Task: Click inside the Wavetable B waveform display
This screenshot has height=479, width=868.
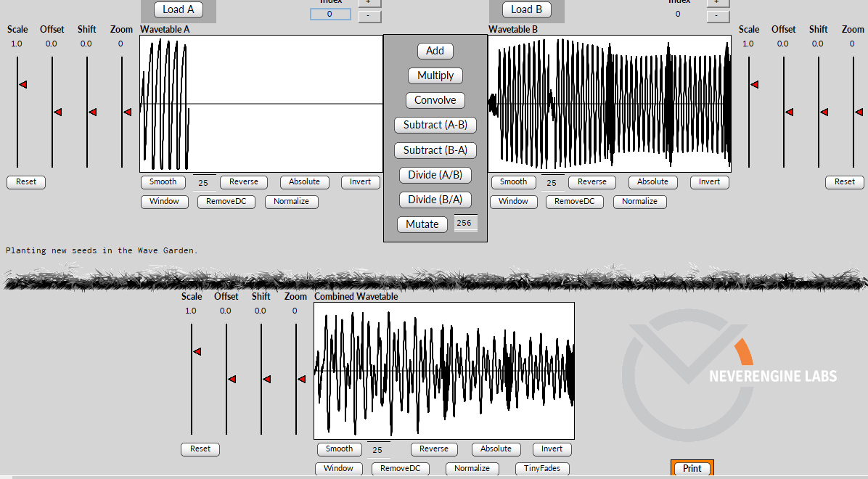Action: [610, 104]
